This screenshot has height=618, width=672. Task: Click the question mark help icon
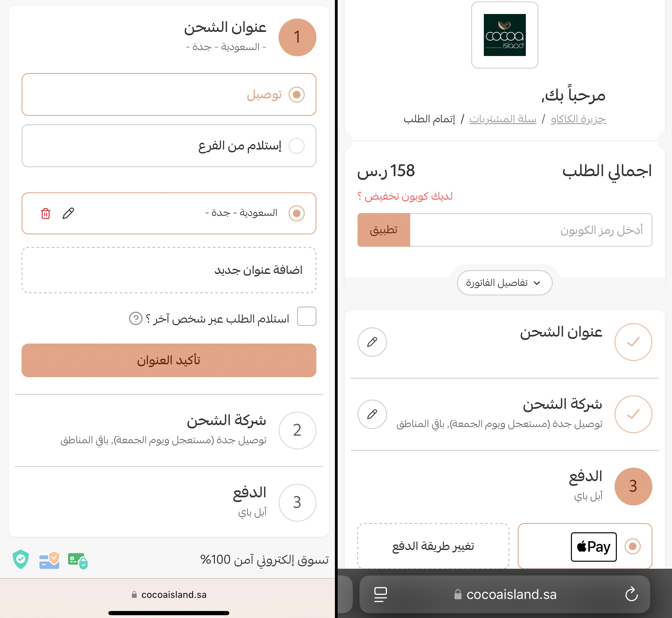136,319
